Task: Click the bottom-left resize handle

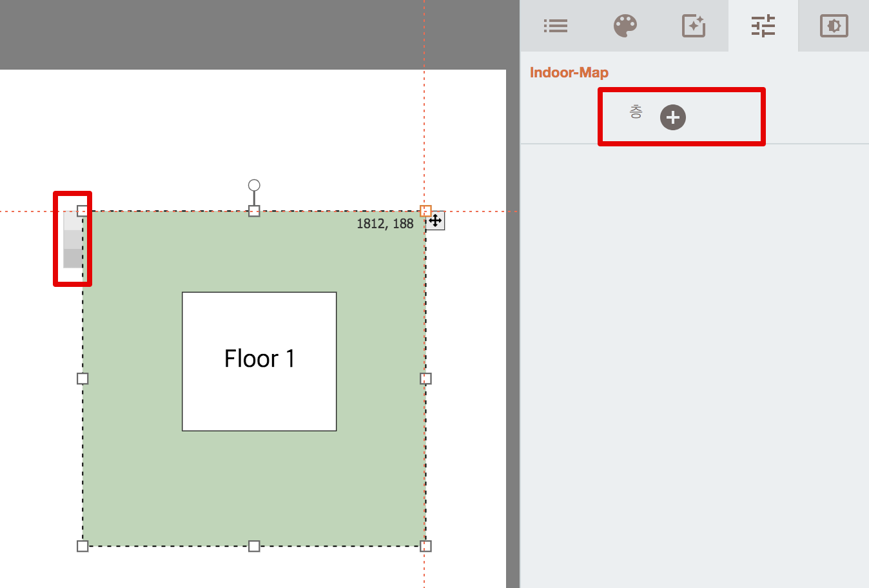Action: coord(83,546)
